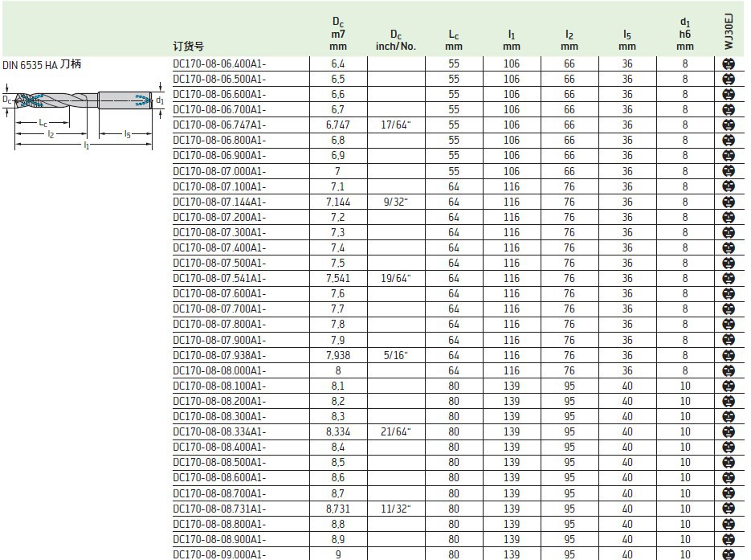Select order number DC170-08-07.900A1-
Screen dimensions: 751x560
click(x=219, y=340)
